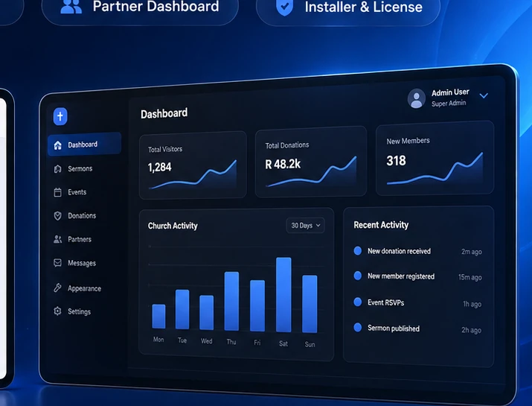Image resolution: width=532 pixels, height=406 pixels.
Task: Select Events in the sidebar
Action: [77, 192]
